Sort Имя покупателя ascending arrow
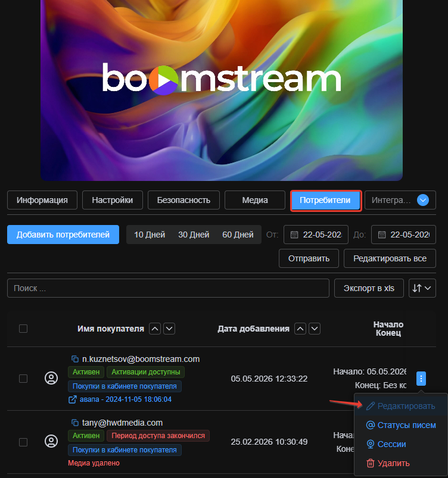The image size is (448, 478). coord(155,329)
